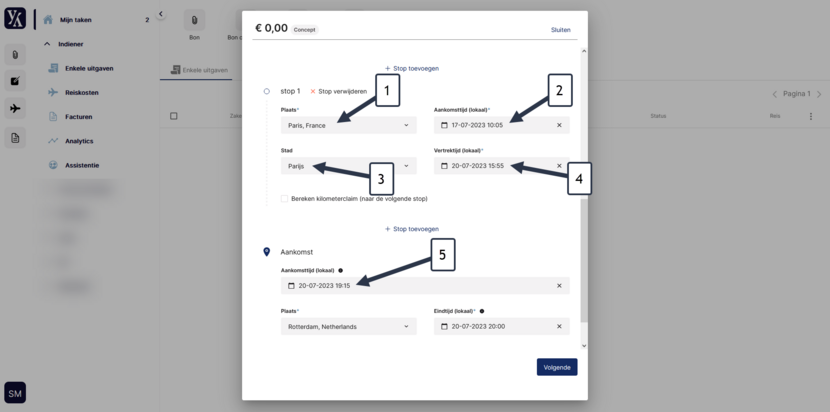Click the Volgende button
This screenshot has height=412, width=830.
click(557, 367)
